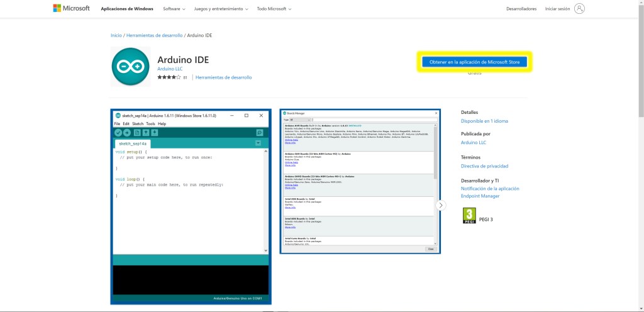Open the user account sign-in icon
Image resolution: width=644 pixels, height=312 pixels.
click(579, 9)
